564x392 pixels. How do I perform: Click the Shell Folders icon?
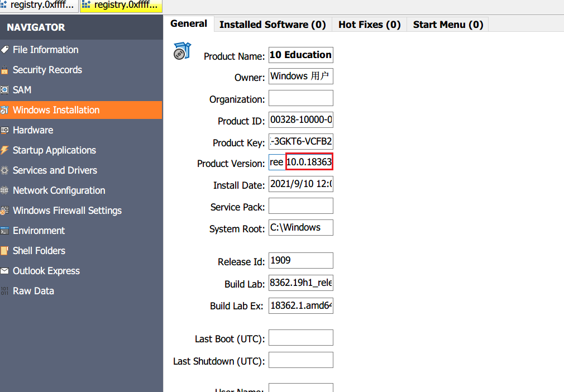pos(4,251)
